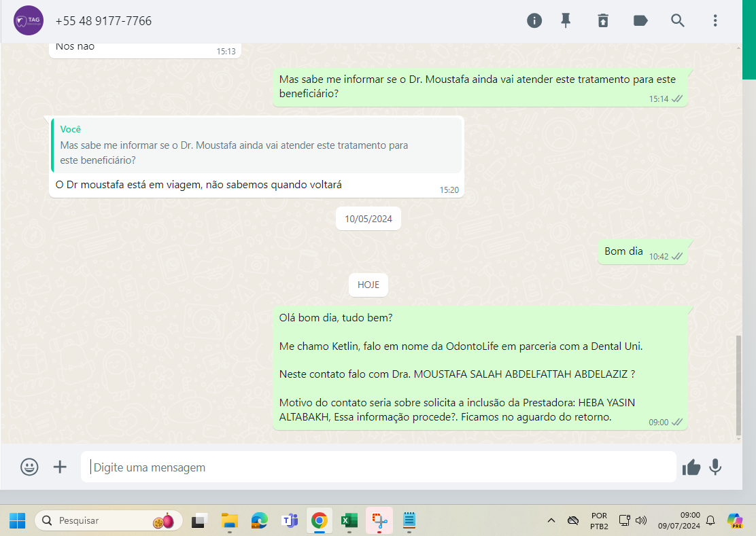This screenshot has width=756, height=536.
Task: Send a thumbs up reaction
Action: (x=691, y=467)
